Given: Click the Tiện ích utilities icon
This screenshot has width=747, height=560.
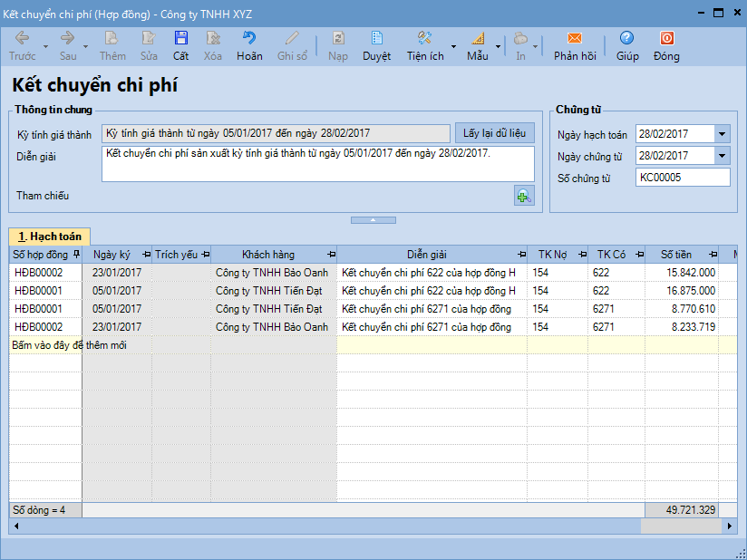Looking at the screenshot, I should tap(424, 38).
